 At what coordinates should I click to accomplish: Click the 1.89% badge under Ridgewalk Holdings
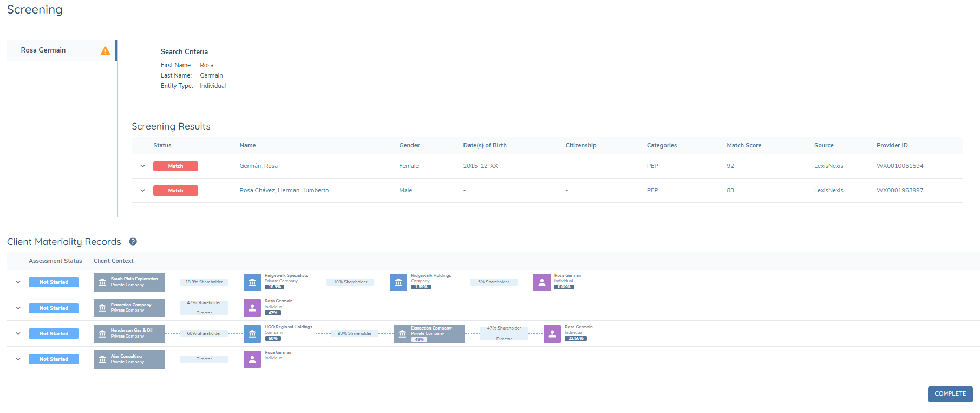click(421, 287)
